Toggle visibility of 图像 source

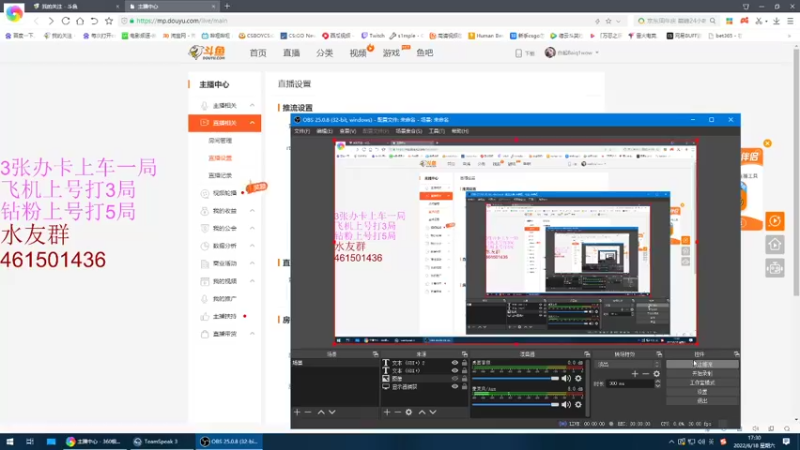click(455, 379)
